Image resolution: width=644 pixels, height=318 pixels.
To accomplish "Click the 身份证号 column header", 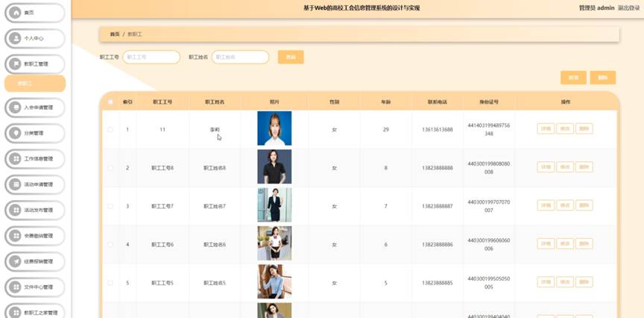I will 489,102.
